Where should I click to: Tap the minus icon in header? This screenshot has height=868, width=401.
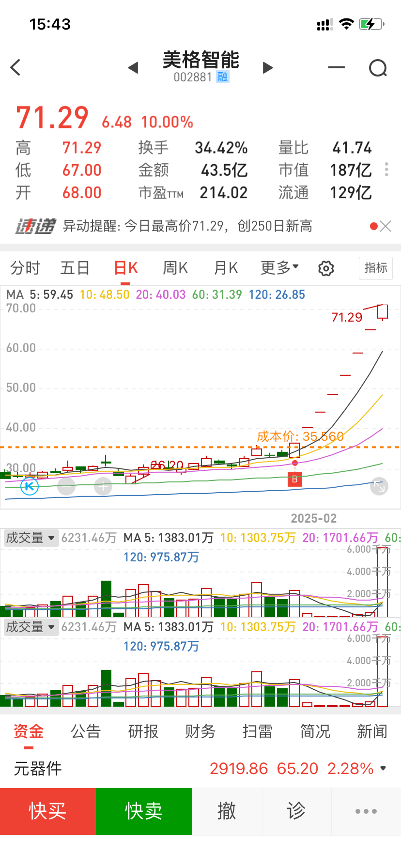coord(337,67)
